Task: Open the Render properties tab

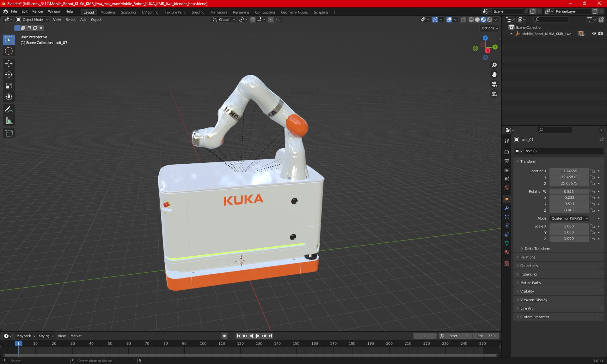Action: click(x=507, y=152)
